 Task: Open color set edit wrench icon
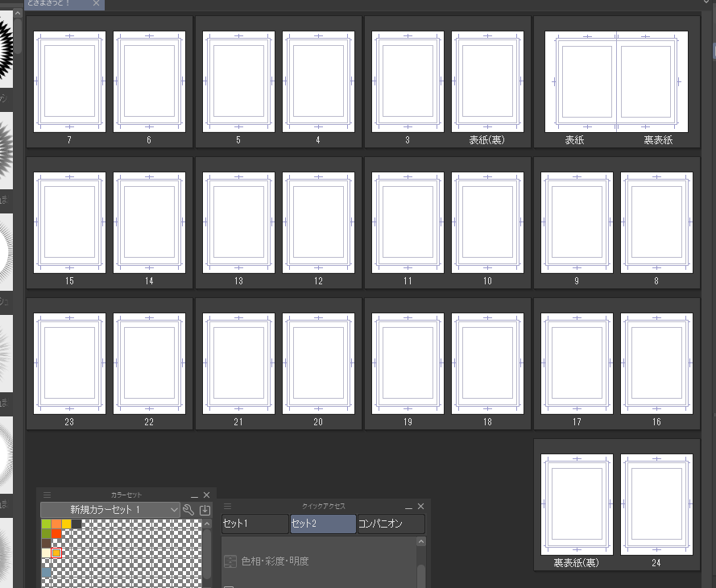click(188, 510)
